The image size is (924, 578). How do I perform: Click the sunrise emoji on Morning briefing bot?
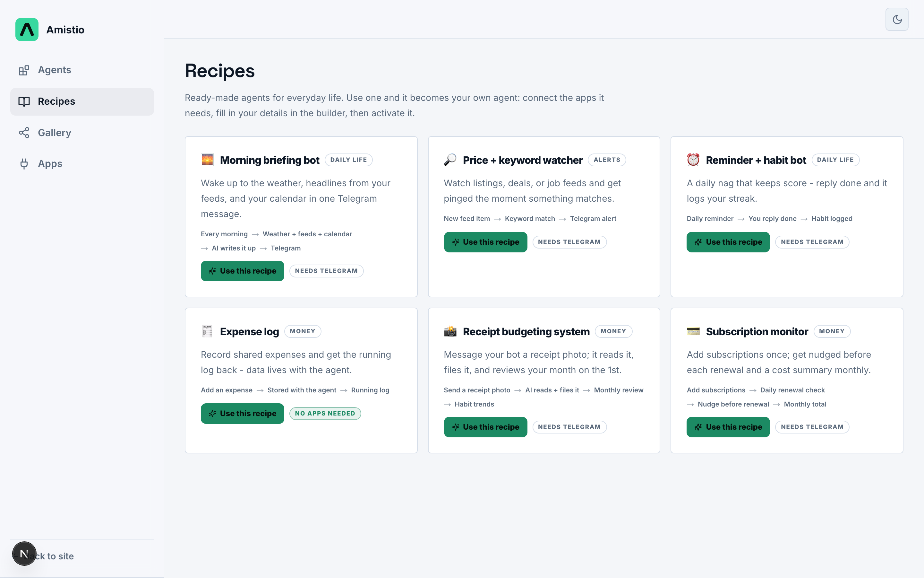point(207,160)
